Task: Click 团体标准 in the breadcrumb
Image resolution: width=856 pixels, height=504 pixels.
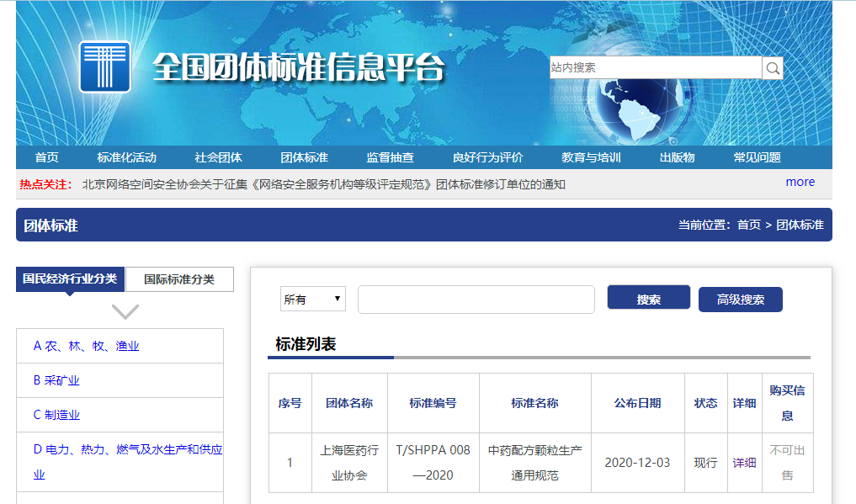Action: [x=800, y=225]
